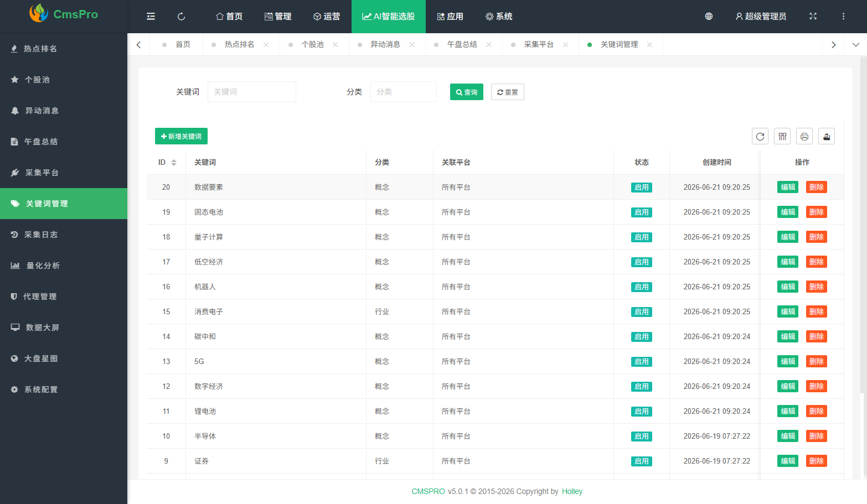Toggle the 启用 status for 消费电子

(x=642, y=312)
